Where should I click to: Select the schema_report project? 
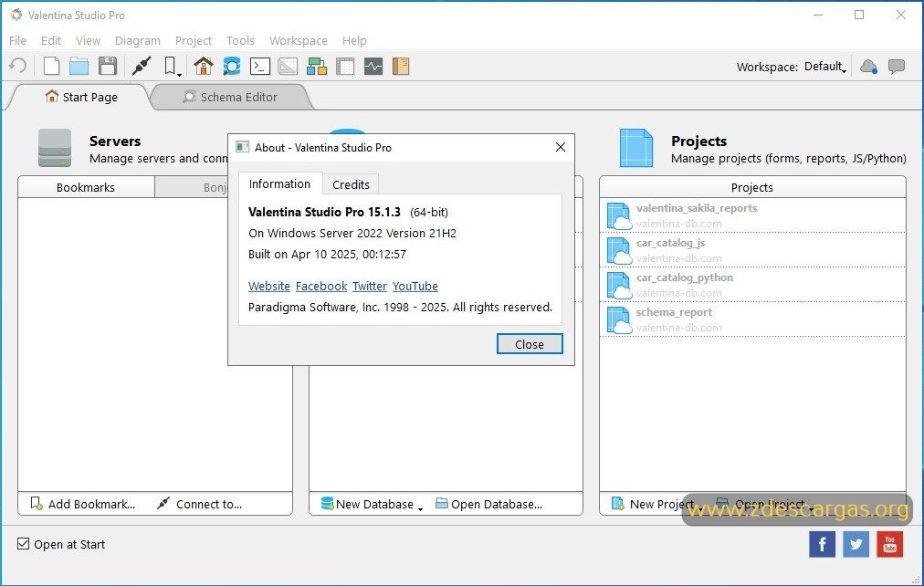tap(752, 319)
